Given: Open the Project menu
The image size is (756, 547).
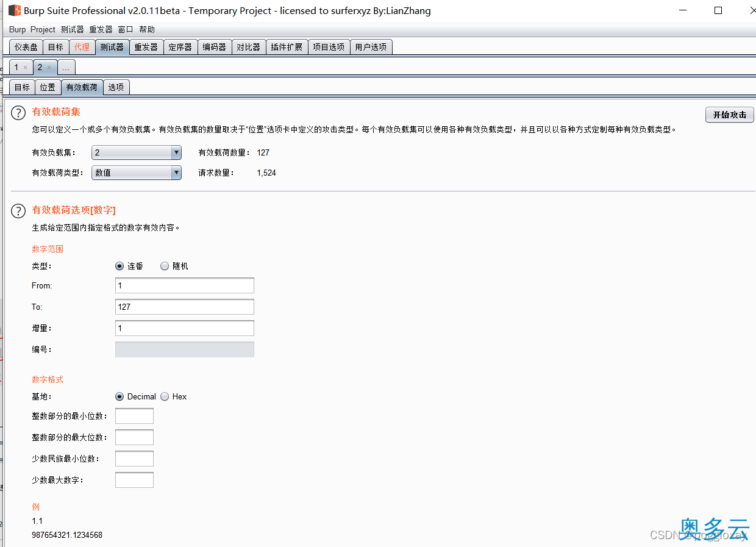Looking at the screenshot, I should [x=43, y=29].
